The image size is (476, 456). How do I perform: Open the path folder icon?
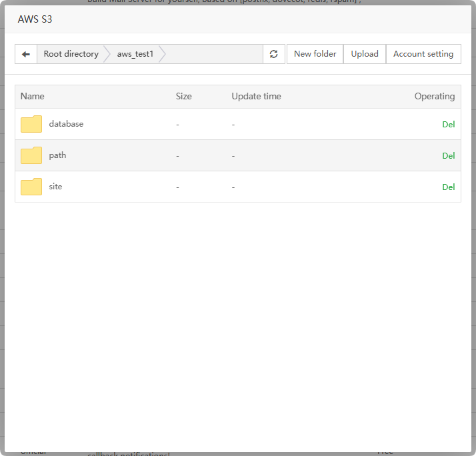(31, 155)
